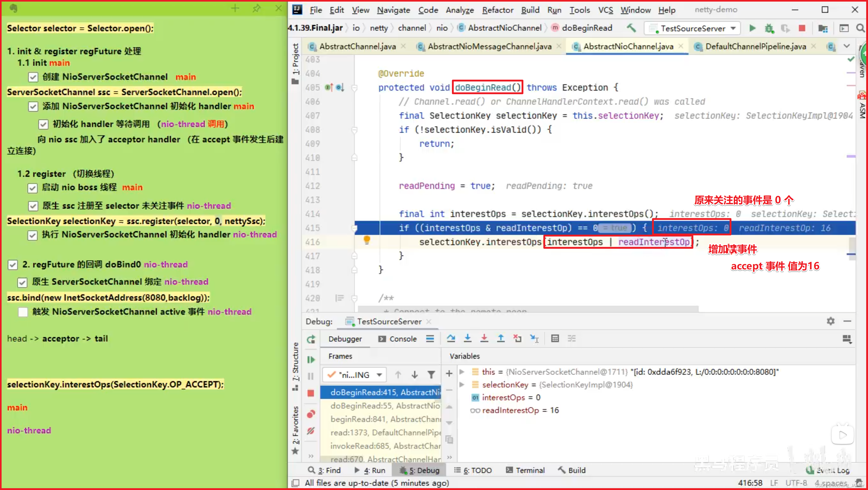The height and width of the screenshot is (490, 868).
Task: Switch to DefaultChannelPipeline.java tab
Action: coord(755,46)
